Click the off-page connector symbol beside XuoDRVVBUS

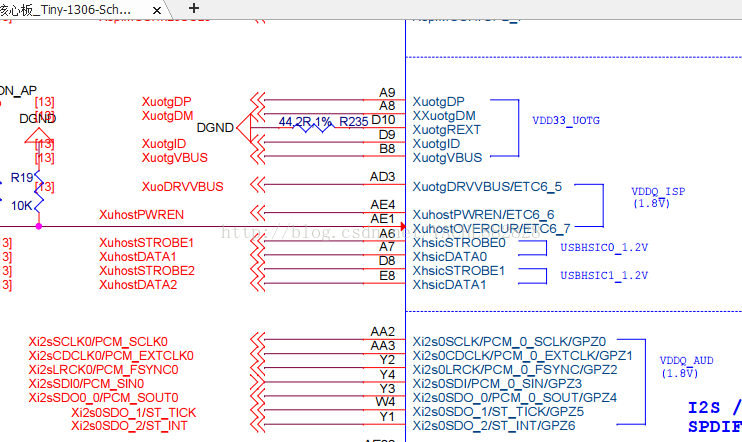point(257,185)
